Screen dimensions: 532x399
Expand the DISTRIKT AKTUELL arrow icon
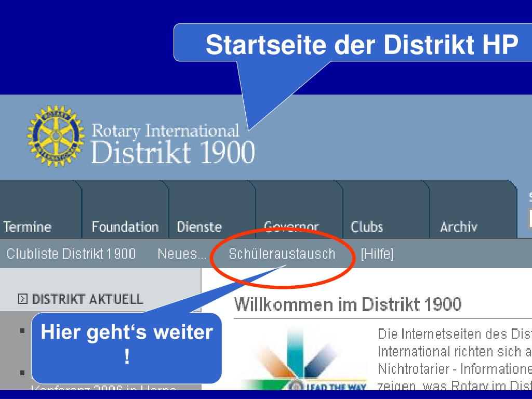(22, 299)
